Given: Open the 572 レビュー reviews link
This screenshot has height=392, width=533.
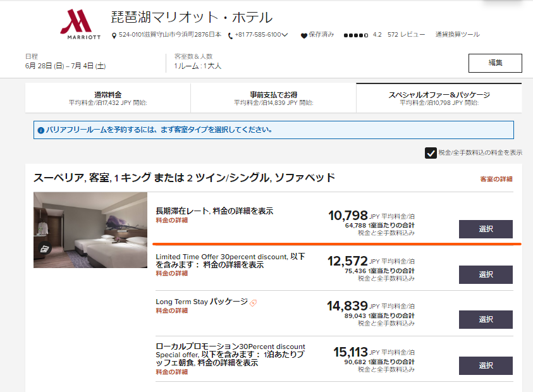Looking at the screenshot, I should [x=406, y=35].
